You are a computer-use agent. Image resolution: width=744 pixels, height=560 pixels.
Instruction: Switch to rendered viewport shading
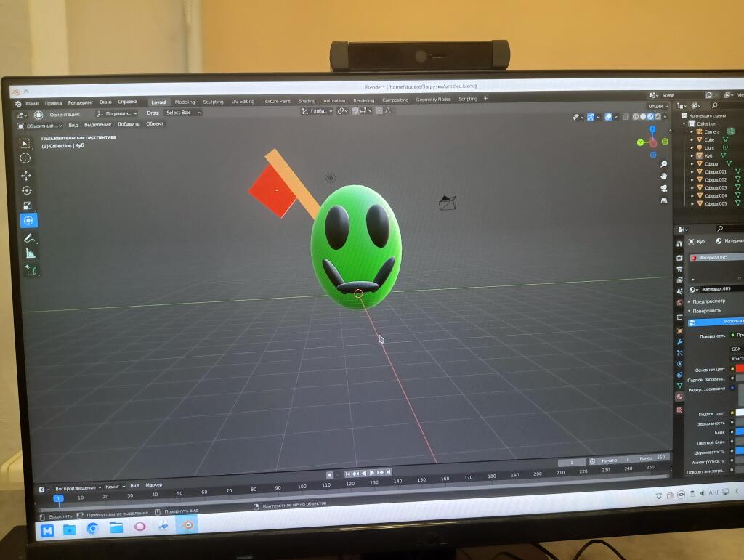[x=658, y=117]
